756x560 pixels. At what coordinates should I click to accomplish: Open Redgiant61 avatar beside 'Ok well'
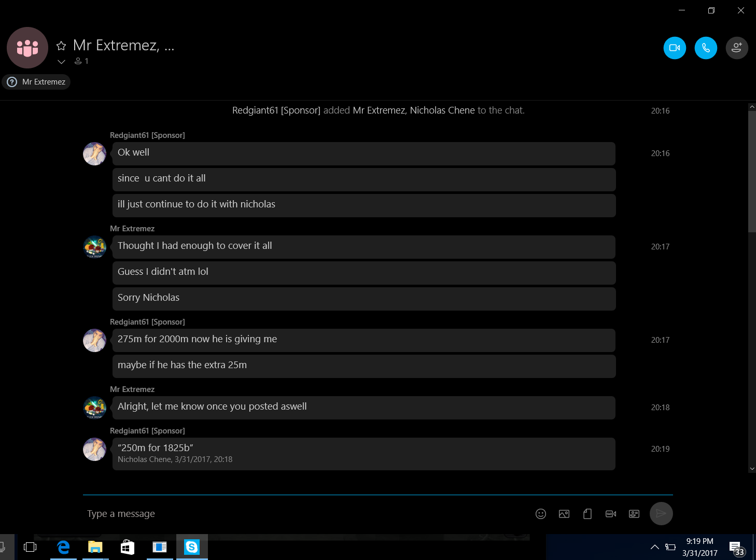(95, 154)
